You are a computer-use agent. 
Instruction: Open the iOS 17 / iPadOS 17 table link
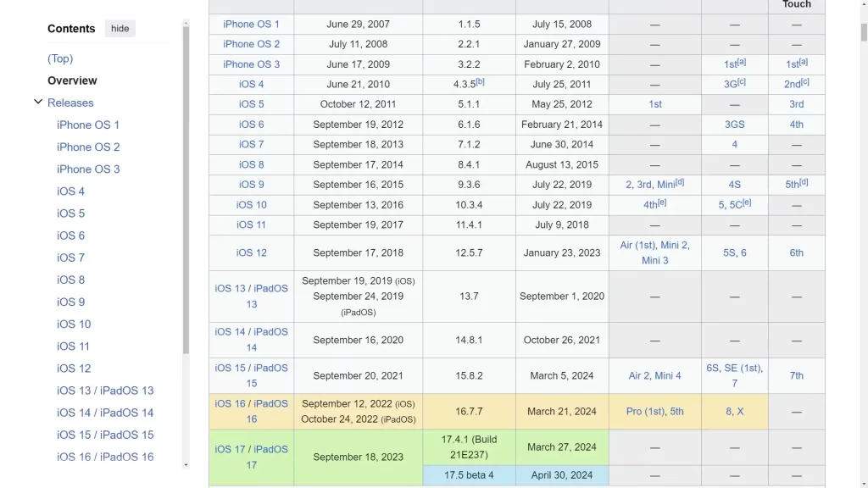251,456
